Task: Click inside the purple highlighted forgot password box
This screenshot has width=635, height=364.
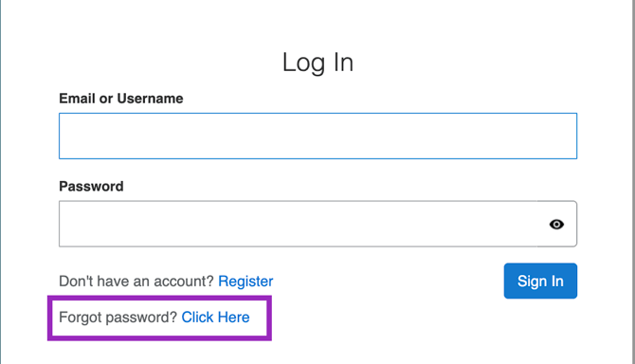Action: pyautogui.click(x=159, y=318)
